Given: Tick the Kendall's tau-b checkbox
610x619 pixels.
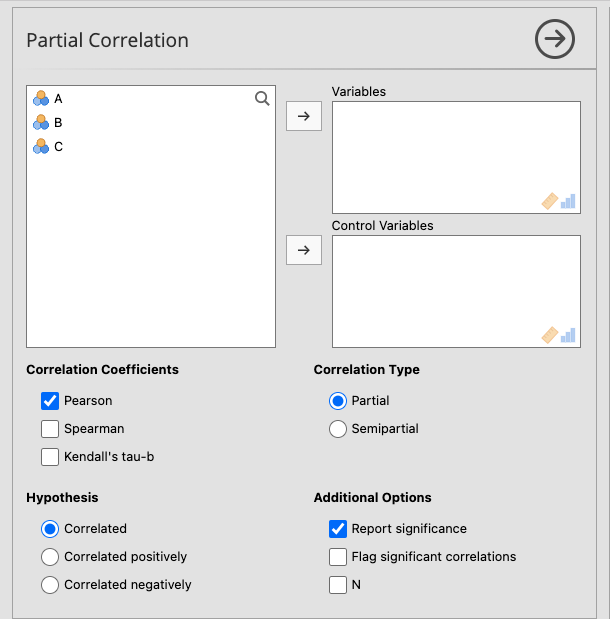Looking at the screenshot, I should click(x=50, y=457).
